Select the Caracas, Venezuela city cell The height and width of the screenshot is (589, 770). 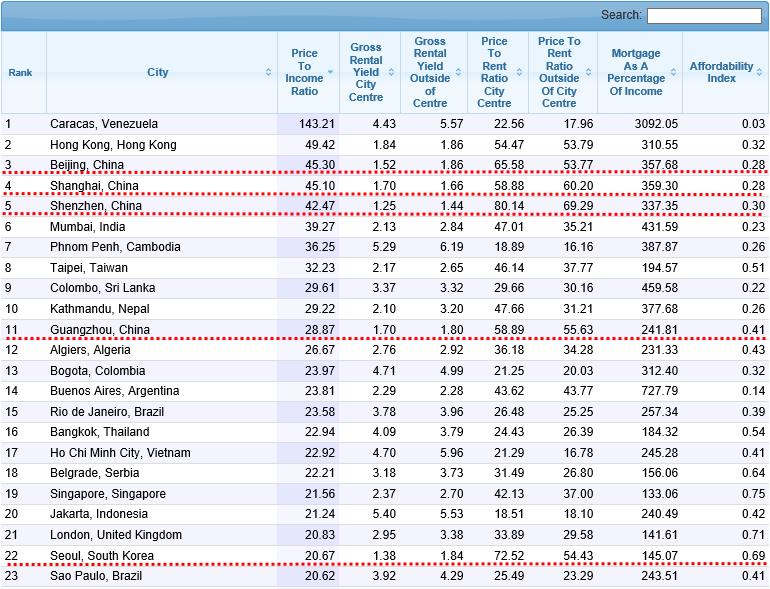(x=104, y=124)
